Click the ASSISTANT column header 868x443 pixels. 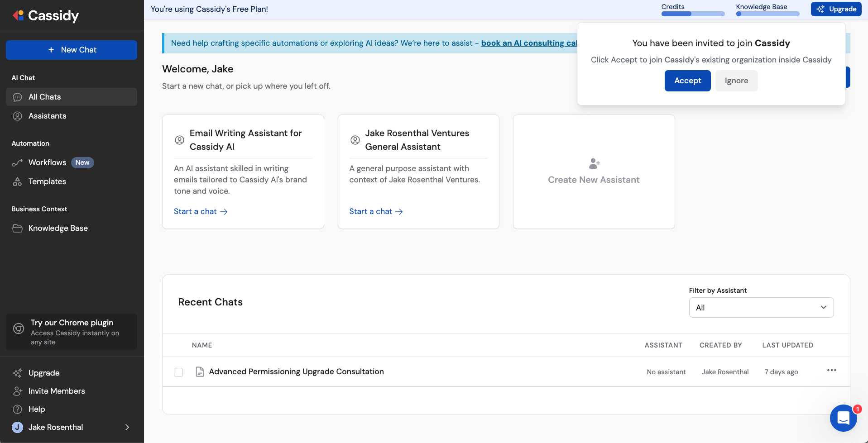(663, 345)
